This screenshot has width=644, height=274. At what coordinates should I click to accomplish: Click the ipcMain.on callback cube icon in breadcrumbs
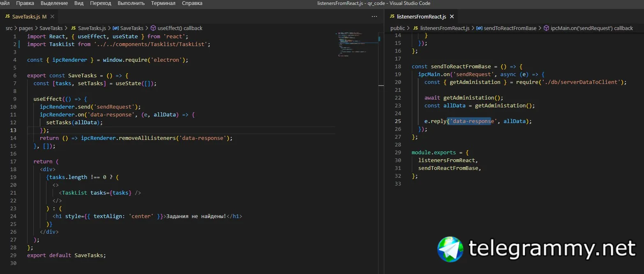coord(546,28)
